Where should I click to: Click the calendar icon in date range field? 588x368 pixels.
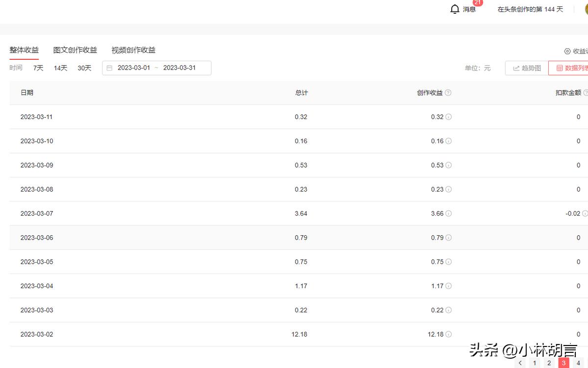pos(109,68)
